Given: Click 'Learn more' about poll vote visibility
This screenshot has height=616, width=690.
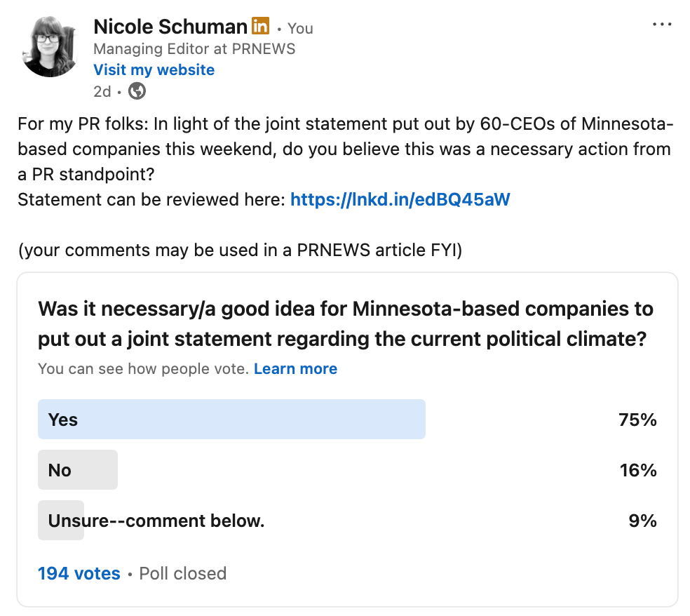Looking at the screenshot, I should tap(295, 368).
